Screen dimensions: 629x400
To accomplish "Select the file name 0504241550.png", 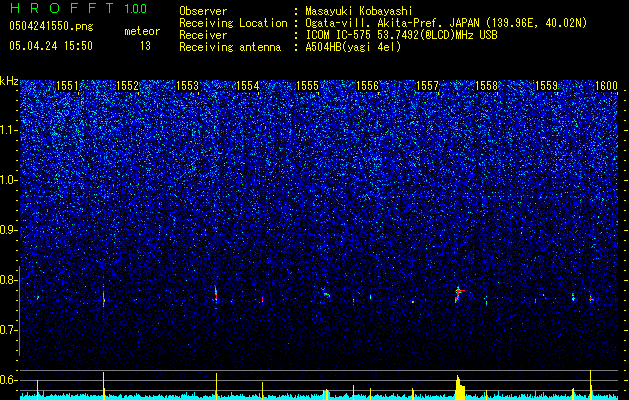I will click(x=51, y=27).
